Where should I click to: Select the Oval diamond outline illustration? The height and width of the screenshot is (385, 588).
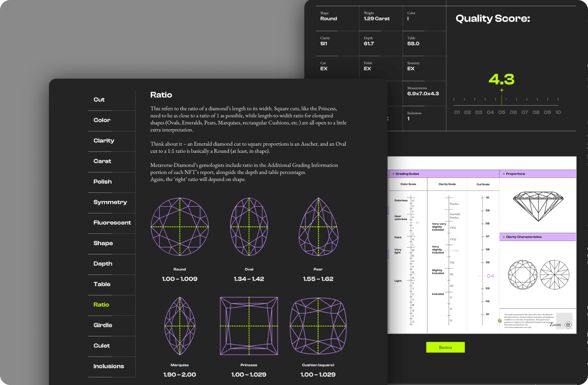[x=249, y=227]
